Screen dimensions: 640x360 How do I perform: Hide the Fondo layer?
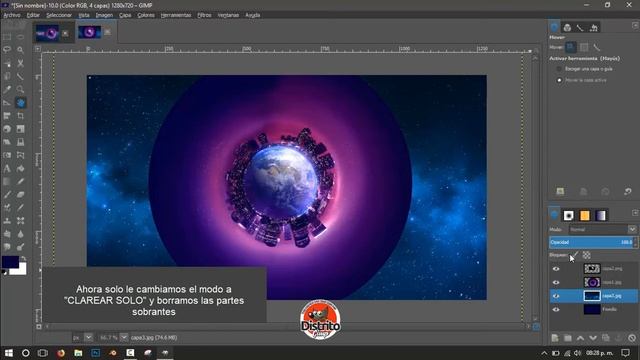(x=556, y=309)
